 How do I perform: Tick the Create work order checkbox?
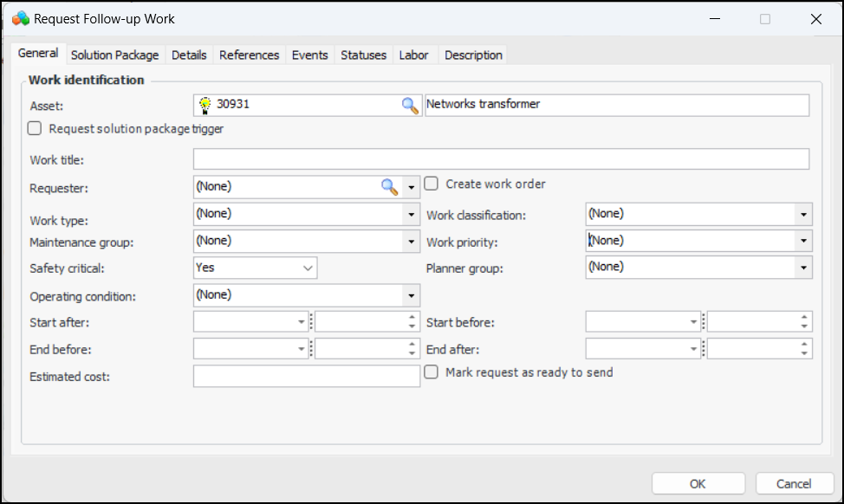click(x=431, y=184)
